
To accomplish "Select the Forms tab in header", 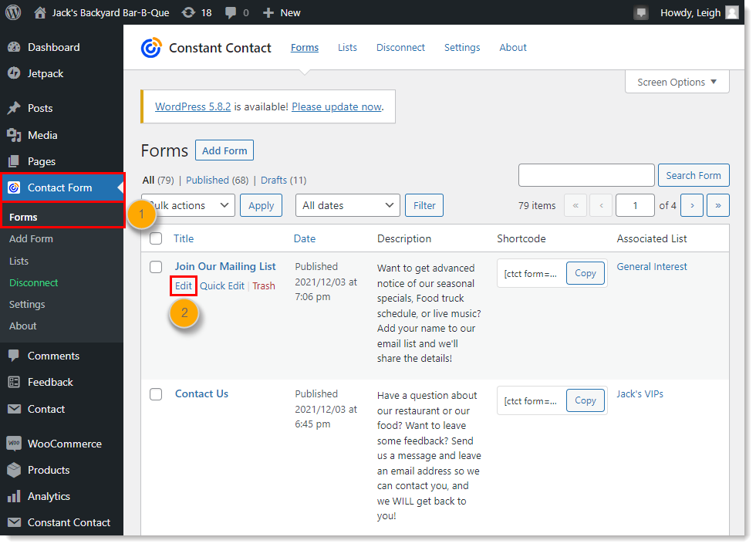I will (x=305, y=47).
